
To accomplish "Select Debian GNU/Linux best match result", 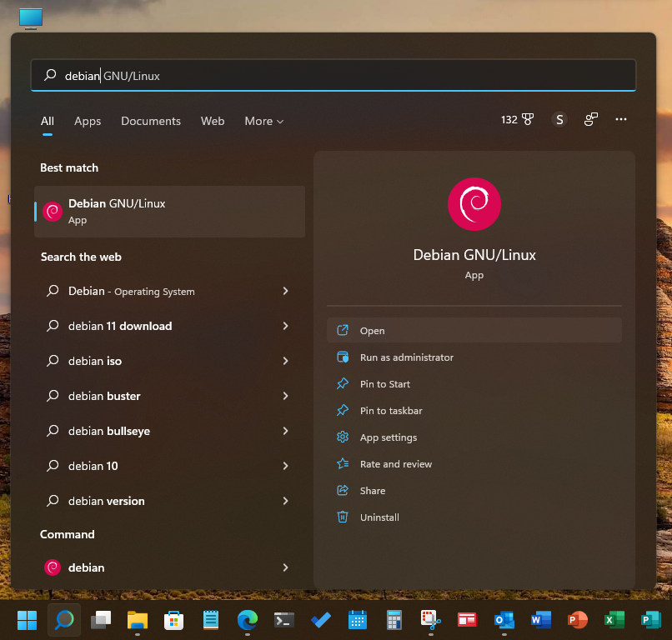I will [x=170, y=212].
